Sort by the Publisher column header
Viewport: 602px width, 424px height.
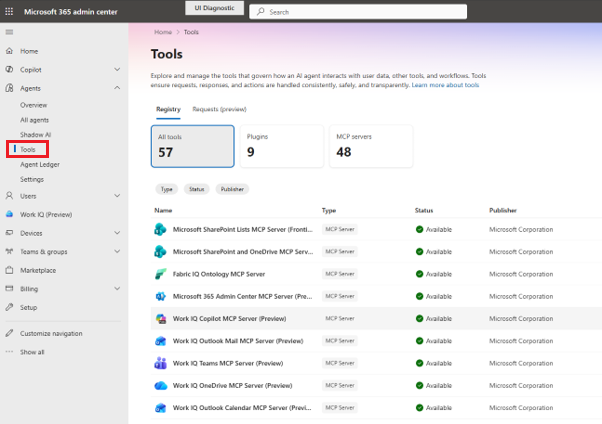pyautogui.click(x=503, y=210)
